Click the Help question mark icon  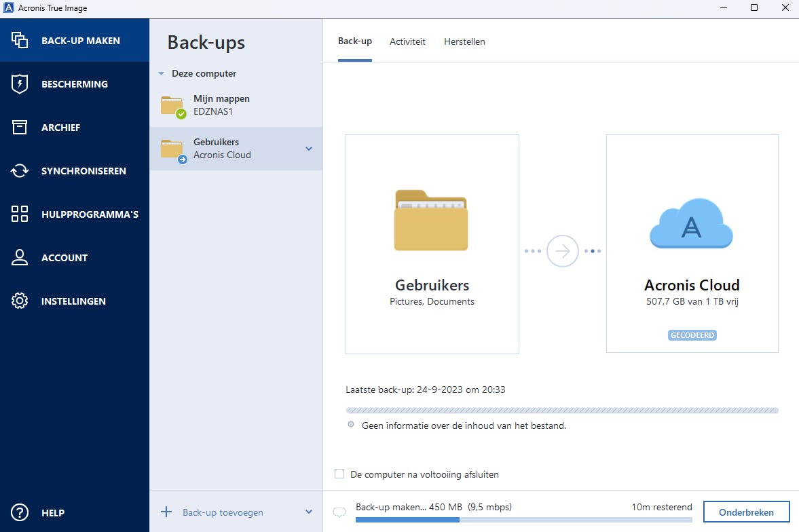20,512
